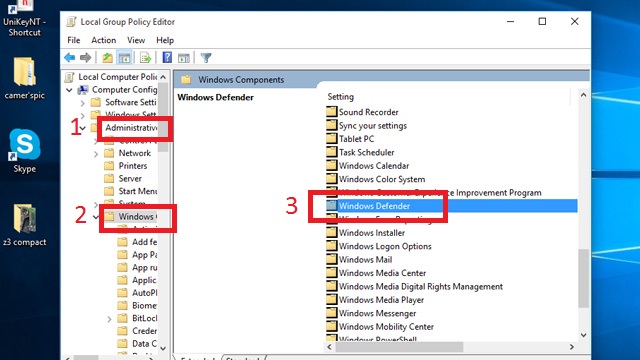This screenshot has height=360, width=640.
Task: Click the Windows Mail folder icon
Action: coord(331,260)
